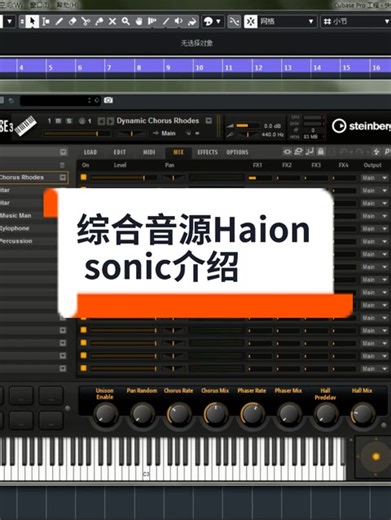Switch to the EFFECTS tab
Screen dimensions: 391x520
[x=207, y=152]
